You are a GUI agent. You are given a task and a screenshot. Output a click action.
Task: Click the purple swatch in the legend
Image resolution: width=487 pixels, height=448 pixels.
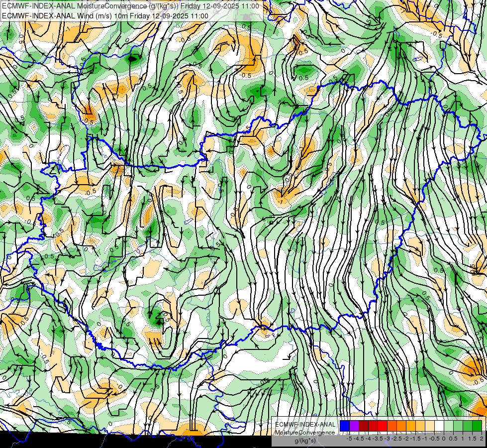[x=354, y=426]
